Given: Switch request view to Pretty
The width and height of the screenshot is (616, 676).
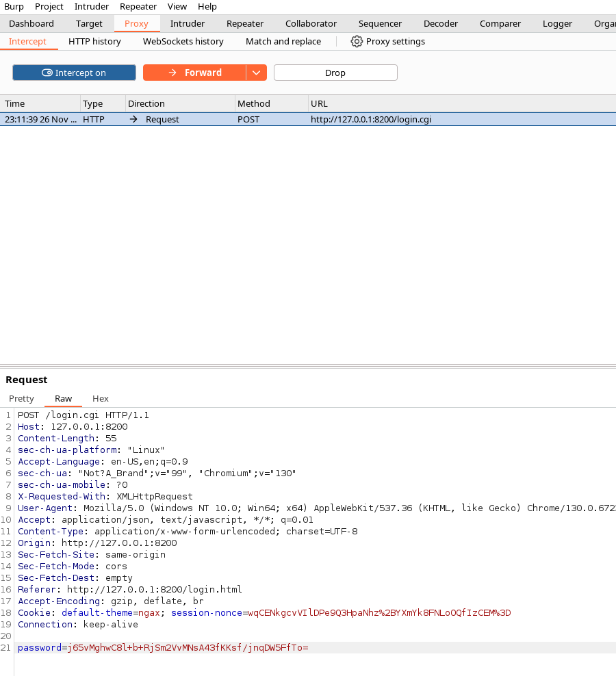Looking at the screenshot, I should tap(22, 399).
